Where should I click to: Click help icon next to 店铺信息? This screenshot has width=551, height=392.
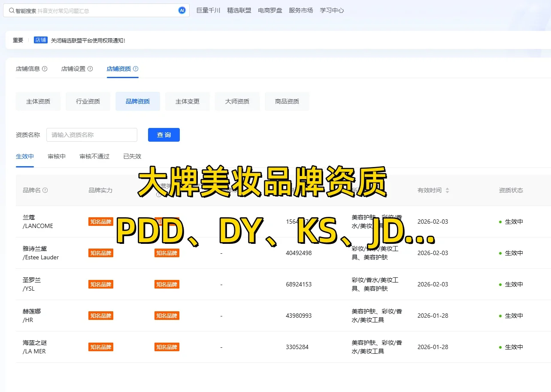pos(45,69)
